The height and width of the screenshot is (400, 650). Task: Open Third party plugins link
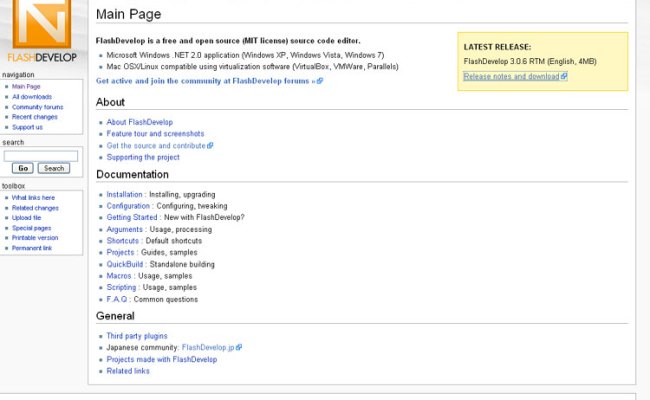click(x=137, y=336)
